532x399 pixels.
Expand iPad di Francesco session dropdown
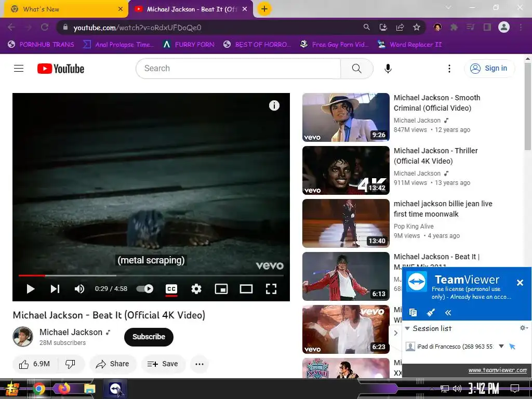point(501,347)
